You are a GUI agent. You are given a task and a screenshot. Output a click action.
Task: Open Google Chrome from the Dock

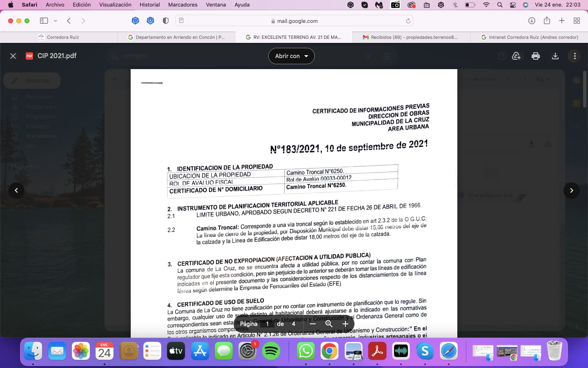click(x=330, y=351)
